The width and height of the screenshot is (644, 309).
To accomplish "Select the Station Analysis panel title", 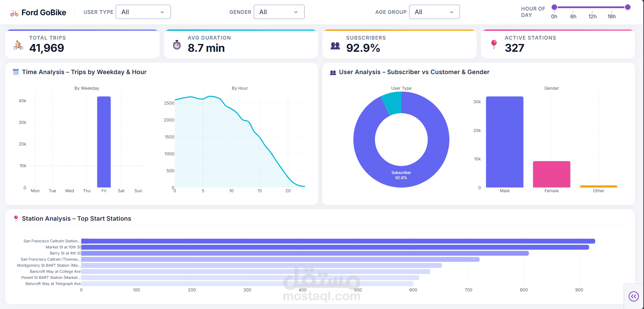I will point(76,218).
